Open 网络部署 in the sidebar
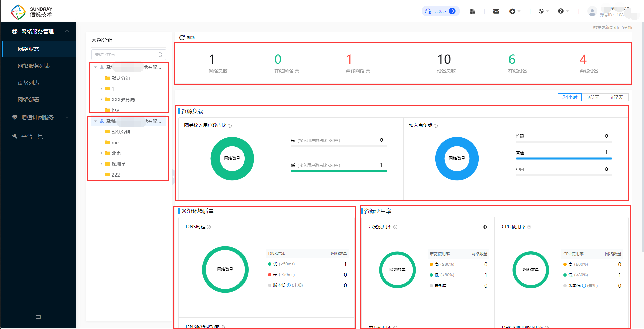This screenshot has width=644, height=329. (29, 99)
